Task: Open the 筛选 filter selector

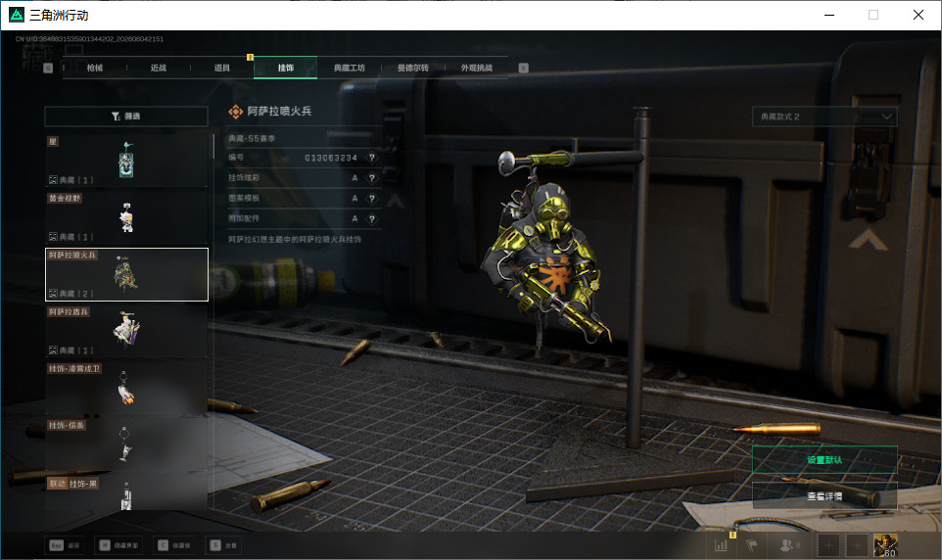Action: tap(126, 116)
